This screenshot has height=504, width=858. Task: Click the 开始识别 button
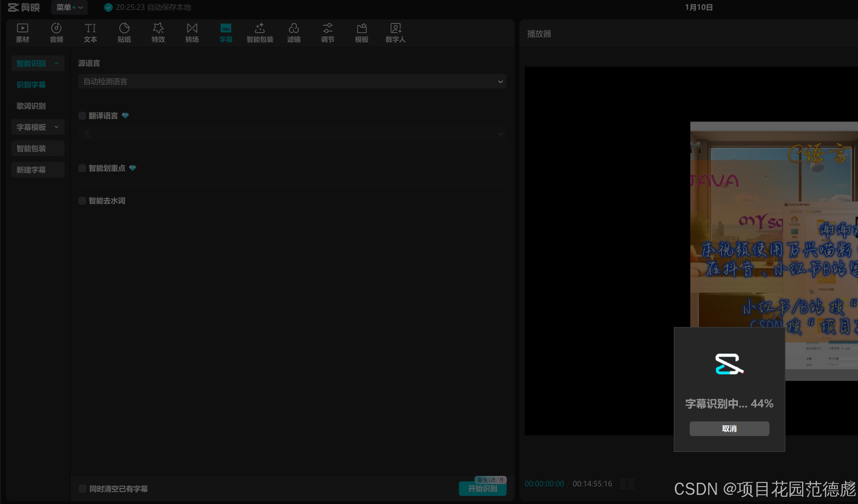[x=483, y=488]
